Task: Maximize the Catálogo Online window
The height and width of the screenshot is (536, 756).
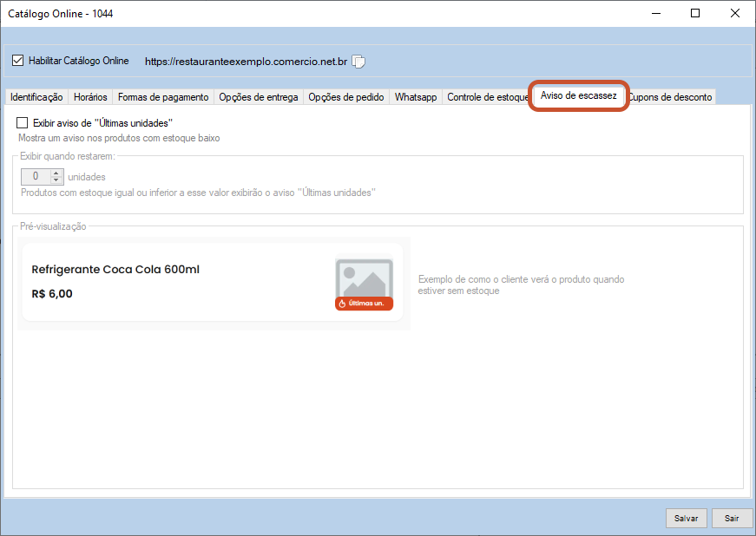Action: (695, 14)
